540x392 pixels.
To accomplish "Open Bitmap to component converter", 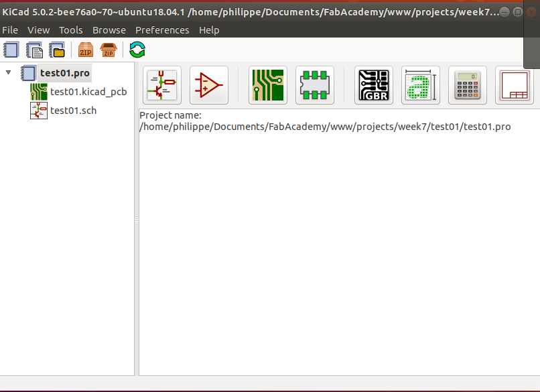I will 420,85.
